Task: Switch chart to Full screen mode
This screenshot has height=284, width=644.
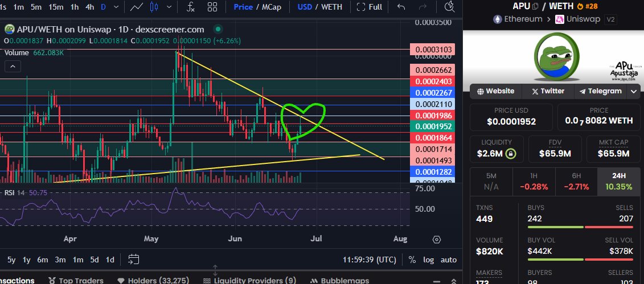Action: coord(369,7)
